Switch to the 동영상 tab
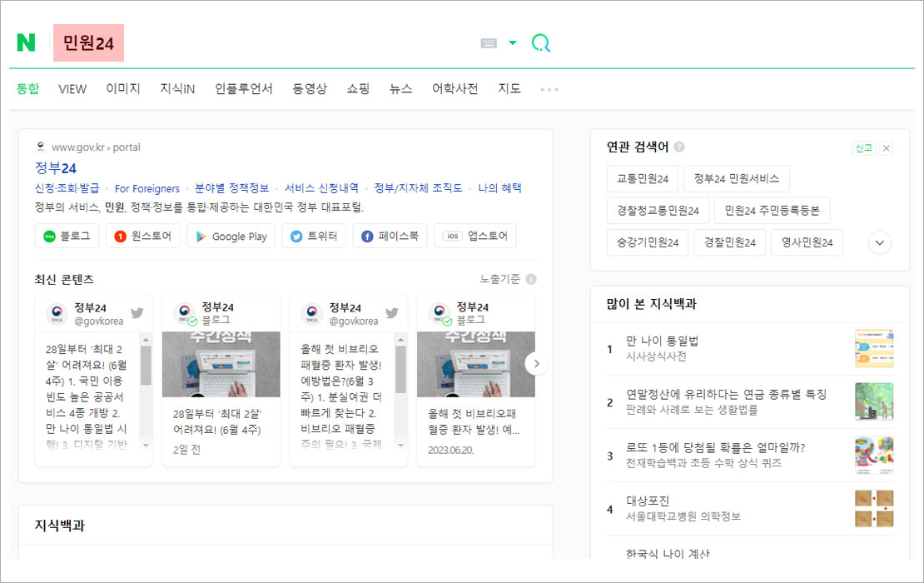This screenshot has height=583, width=924. tap(310, 88)
